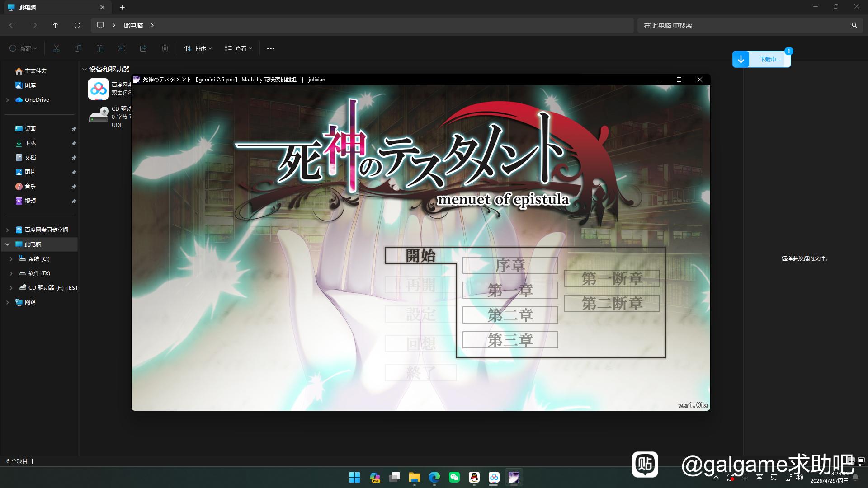Click the search magnifier icon
This screenshot has height=488, width=868.
(854, 25)
